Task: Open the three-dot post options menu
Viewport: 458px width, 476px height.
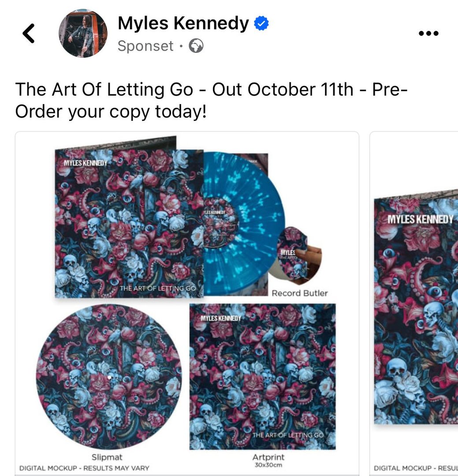Action: pos(428,33)
